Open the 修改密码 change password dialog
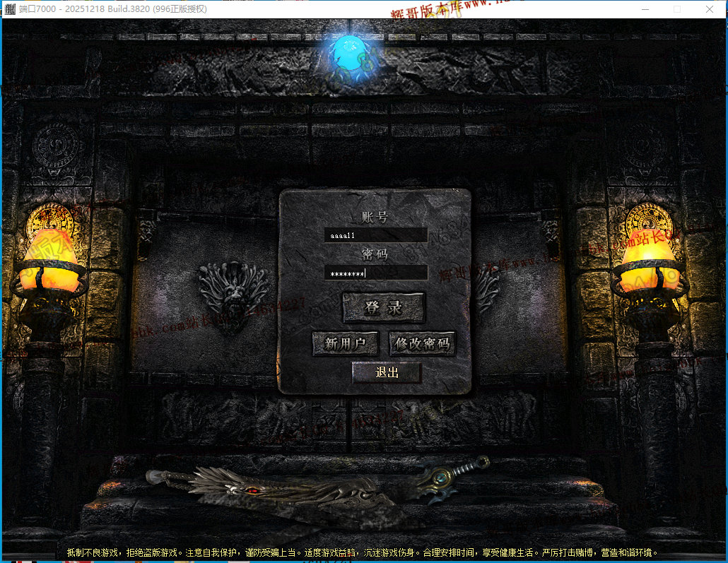Screen dimensions: 728x563 [x=422, y=343]
